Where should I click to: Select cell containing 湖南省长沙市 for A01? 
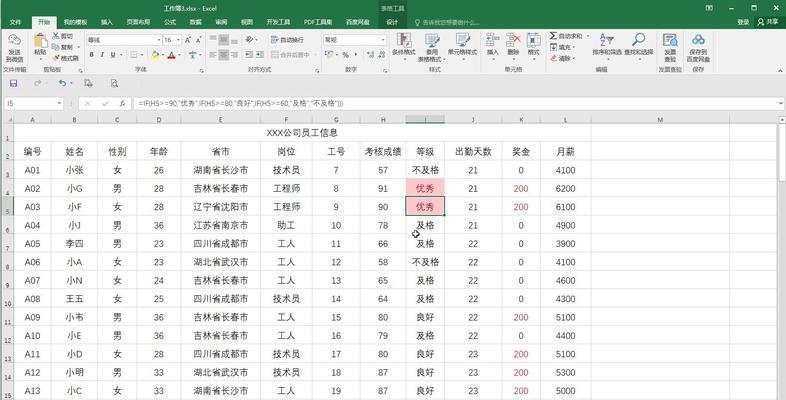[221, 170]
